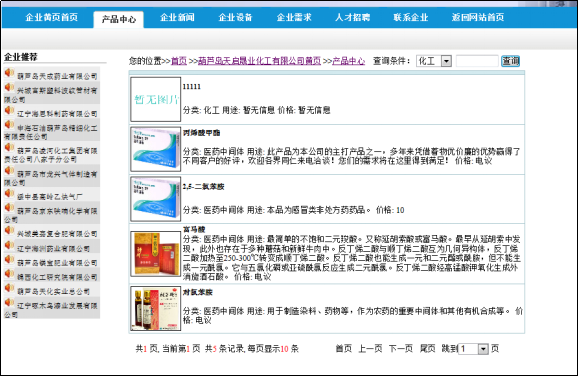Screen dimensions: 578x376
Task: Click speaker icon beside 葫芦岛天化实业总公司
Action: 9,288
